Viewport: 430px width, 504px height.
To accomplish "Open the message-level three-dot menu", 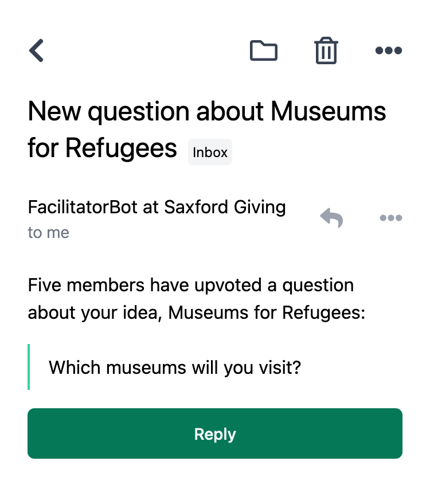I will [391, 218].
